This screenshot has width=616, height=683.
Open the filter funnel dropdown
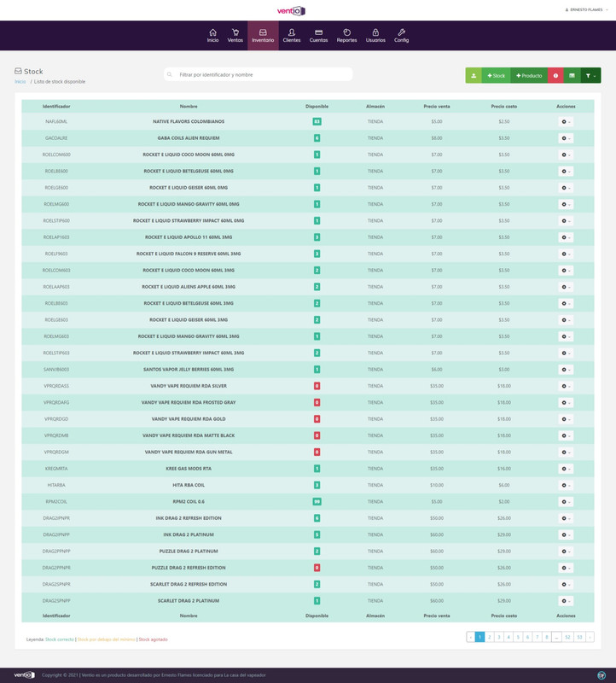590,75
